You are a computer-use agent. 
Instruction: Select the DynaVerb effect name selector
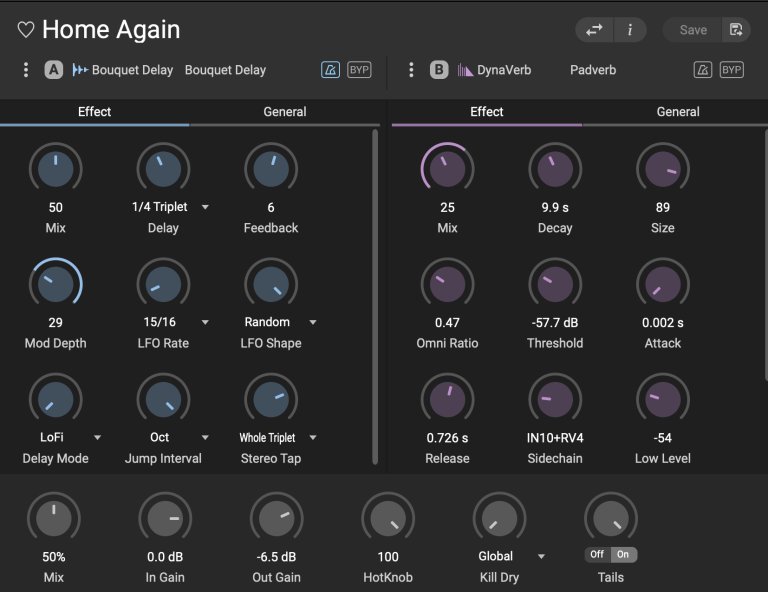[504, 70]
